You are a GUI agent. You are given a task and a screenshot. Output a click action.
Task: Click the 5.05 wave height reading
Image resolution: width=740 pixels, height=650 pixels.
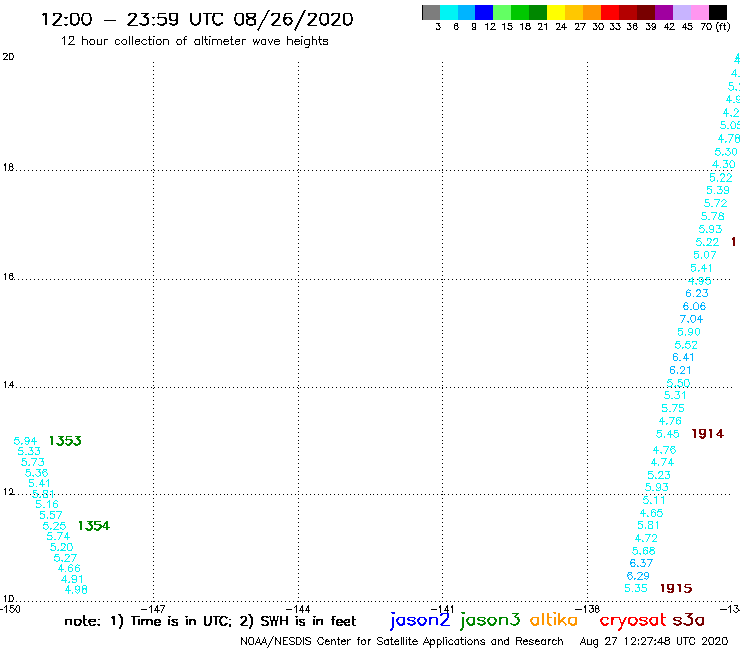coord(730,126)
